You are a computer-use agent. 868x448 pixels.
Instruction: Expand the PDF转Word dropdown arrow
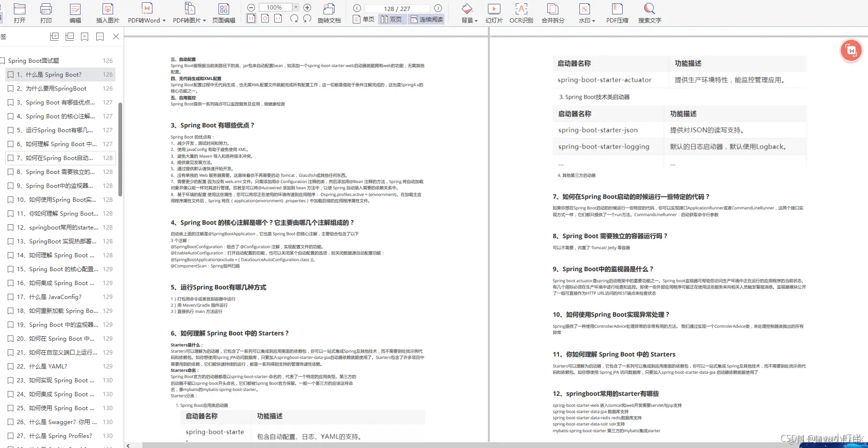[164, 21]
